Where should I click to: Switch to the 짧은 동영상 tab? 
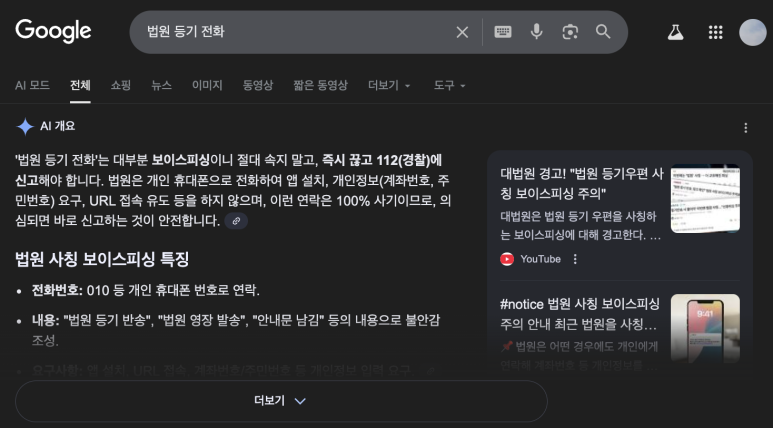coord(320,85)
